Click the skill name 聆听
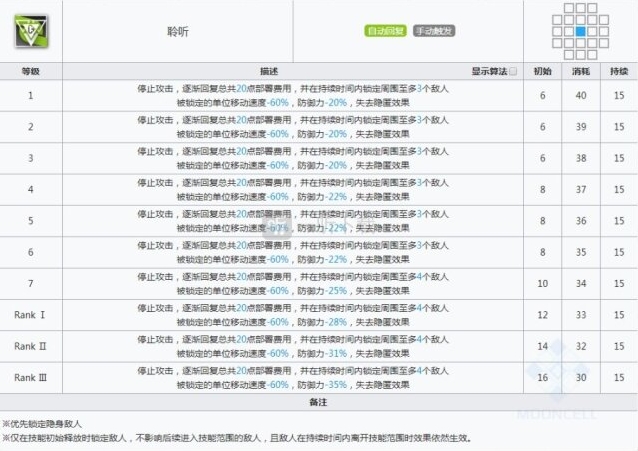This screenshot has height=451, width=638. tap(177, 31)
